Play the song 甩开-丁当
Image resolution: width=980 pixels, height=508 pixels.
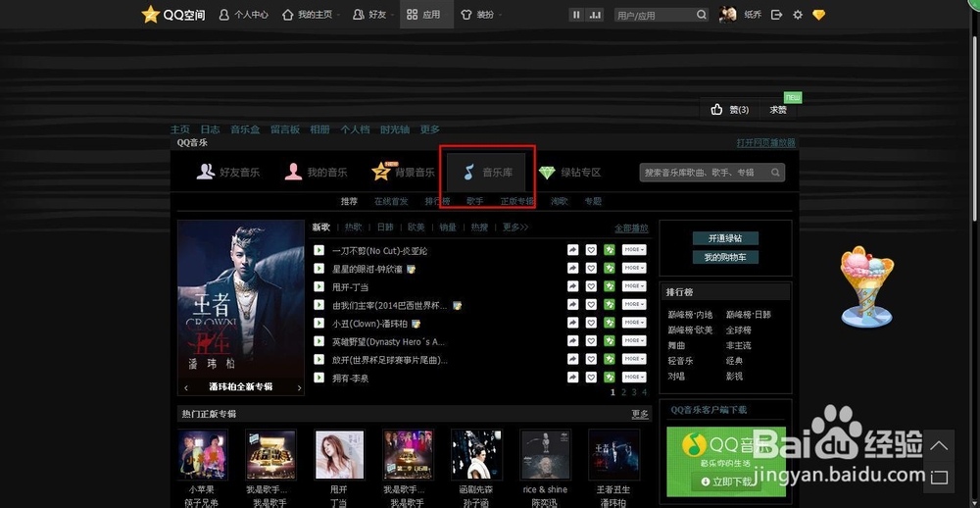[318, 286]
